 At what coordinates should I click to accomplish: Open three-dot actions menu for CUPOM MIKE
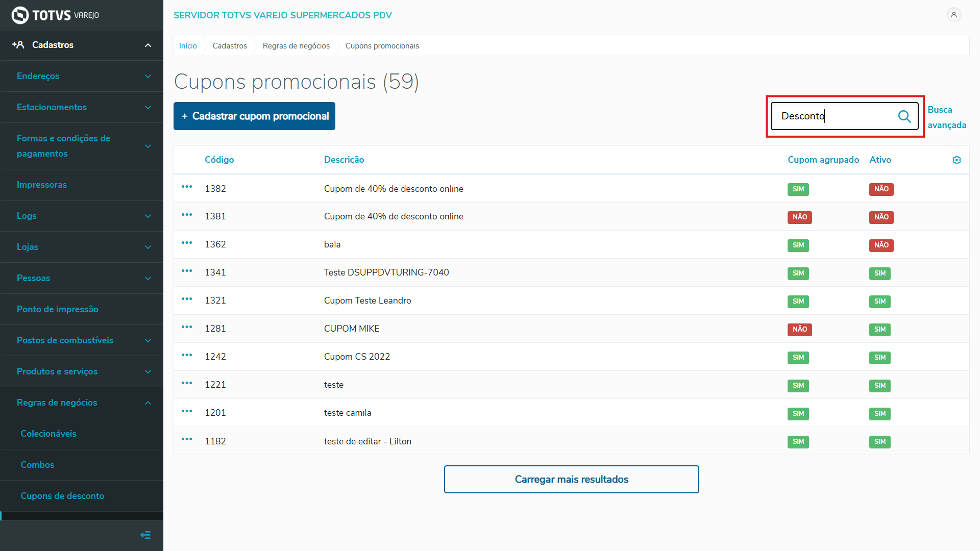pyautogui.click(x=187, y=328)
